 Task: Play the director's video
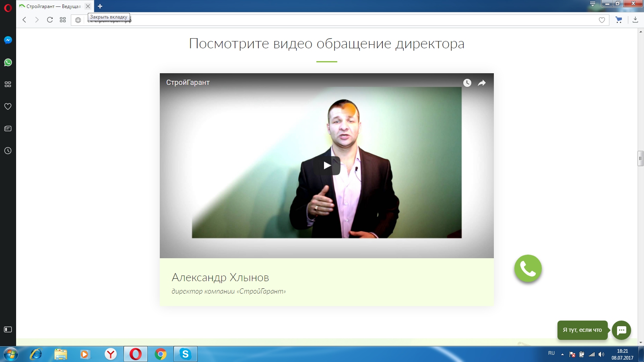point(327,165)
